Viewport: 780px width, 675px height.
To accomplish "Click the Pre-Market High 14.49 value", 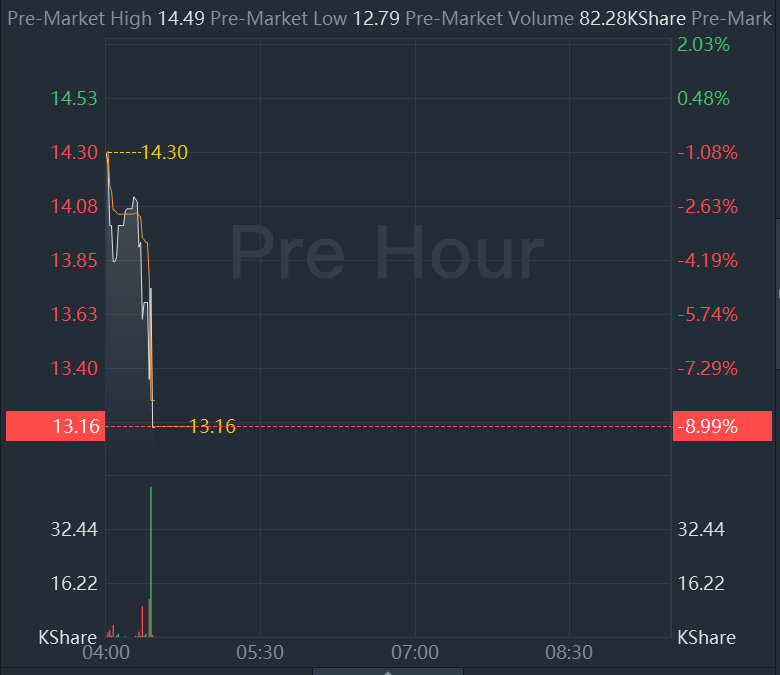I will (x=181, y=19).
